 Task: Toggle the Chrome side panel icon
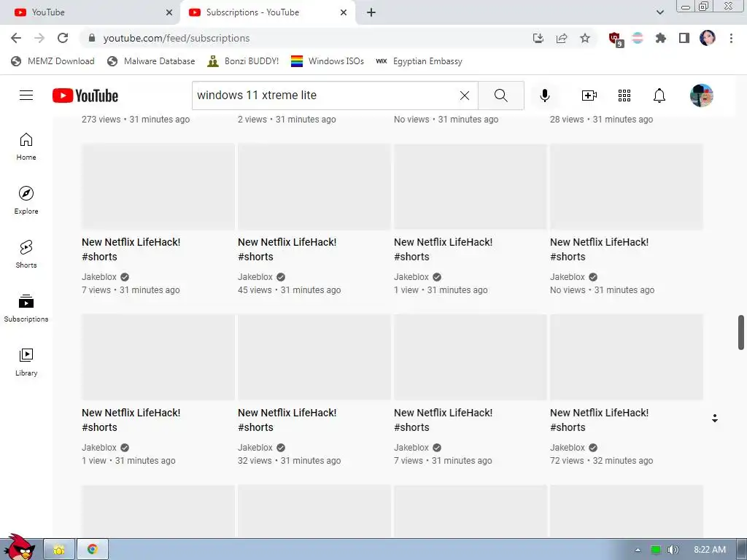click(x=684, y=38)
